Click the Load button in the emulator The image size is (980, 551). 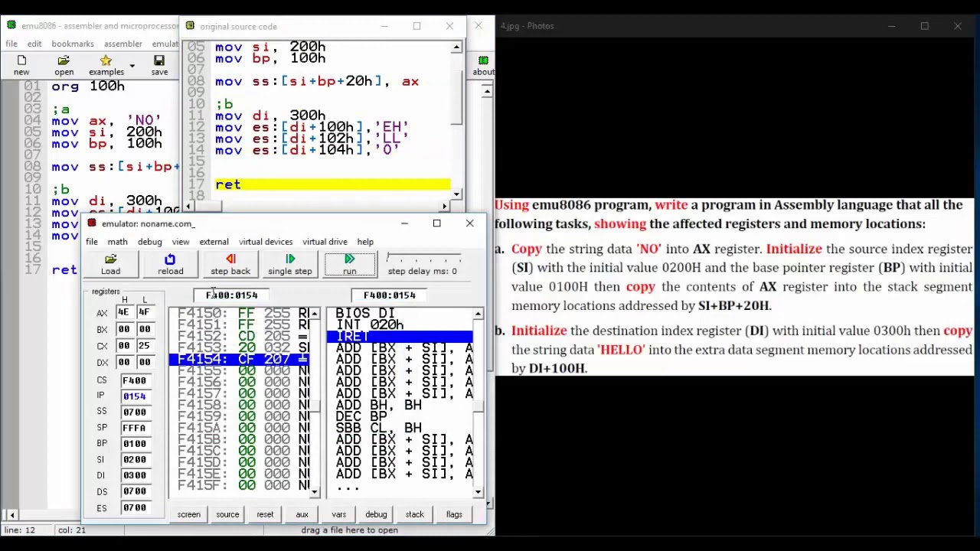(x=110, y=264)
